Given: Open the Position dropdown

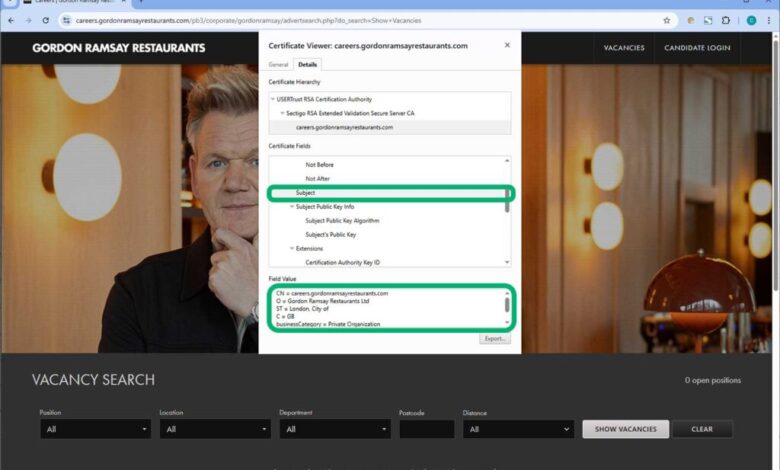Looking at the screenshot, I should point(95,429).
